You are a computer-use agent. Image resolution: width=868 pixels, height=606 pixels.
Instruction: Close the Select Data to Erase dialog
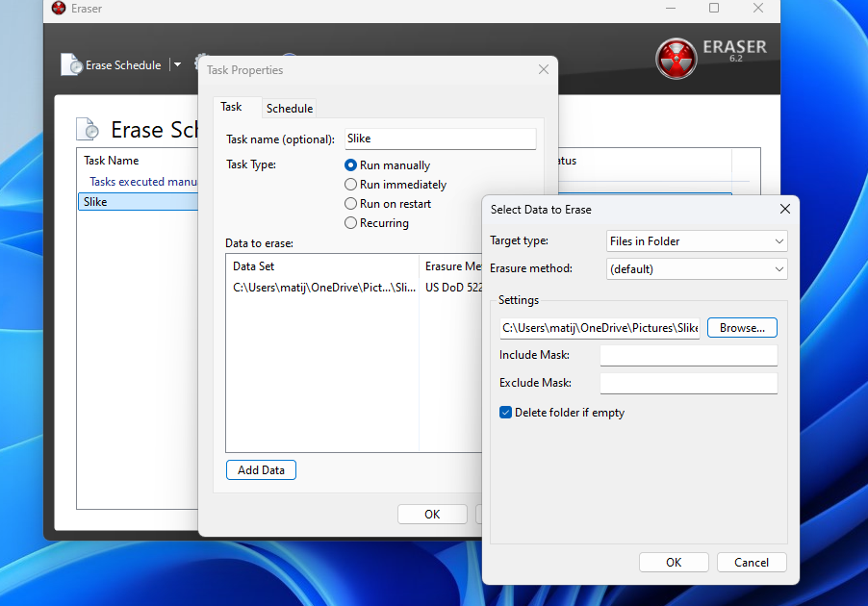click(x=784, y=209)
